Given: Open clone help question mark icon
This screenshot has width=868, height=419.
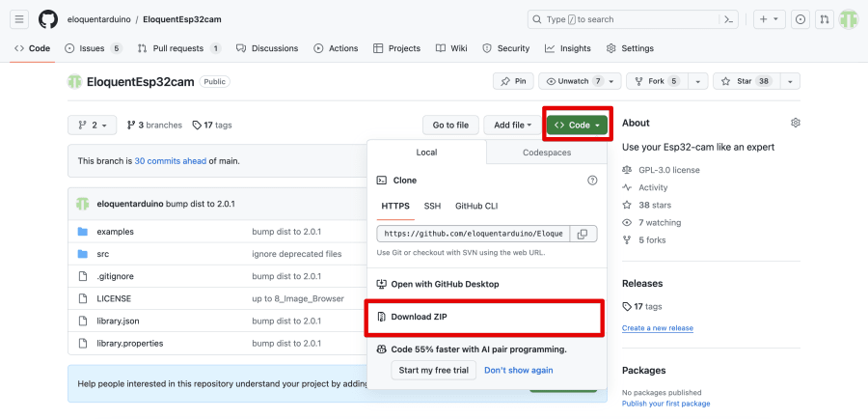Looking at the screenshot, I should [x=592, y=181].
